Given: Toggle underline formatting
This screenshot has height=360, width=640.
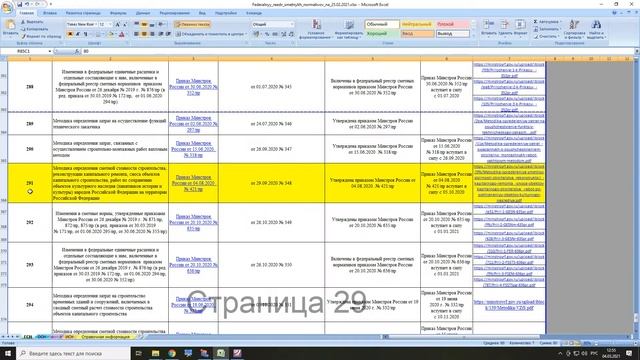Looking at the screenshot, I should [x=85, y=34].
